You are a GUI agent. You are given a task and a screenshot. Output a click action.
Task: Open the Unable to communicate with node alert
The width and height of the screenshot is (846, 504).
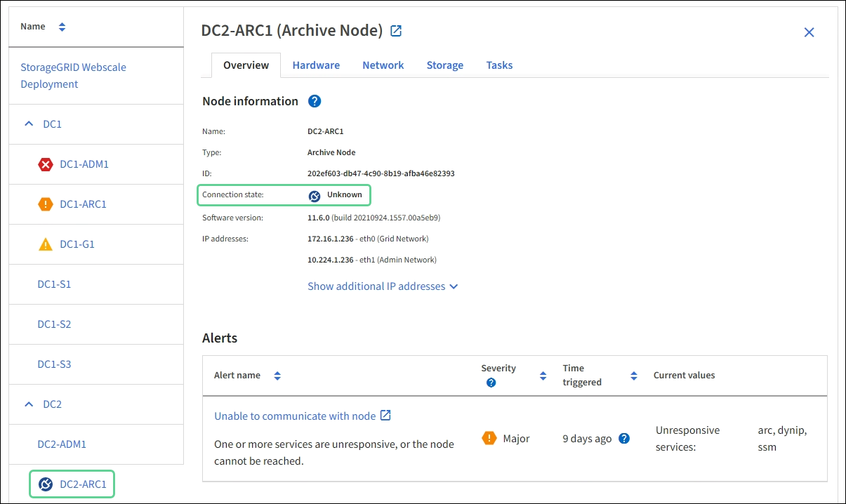point(295,416)
